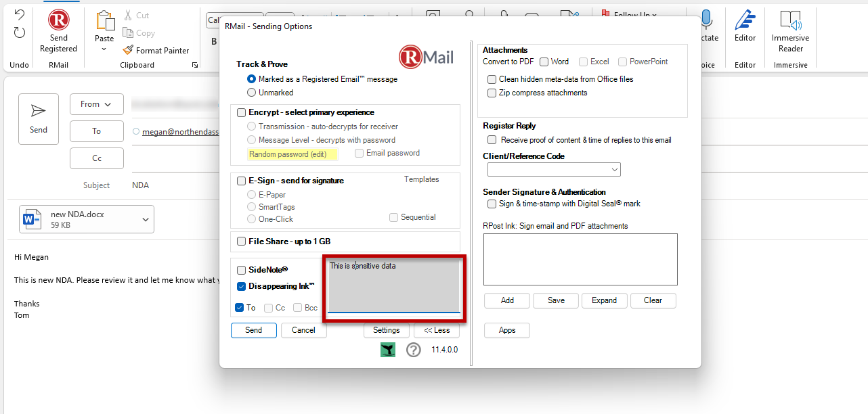
Task: Open the Clipboard group dialog launcher
Action: tap(195, 65)
